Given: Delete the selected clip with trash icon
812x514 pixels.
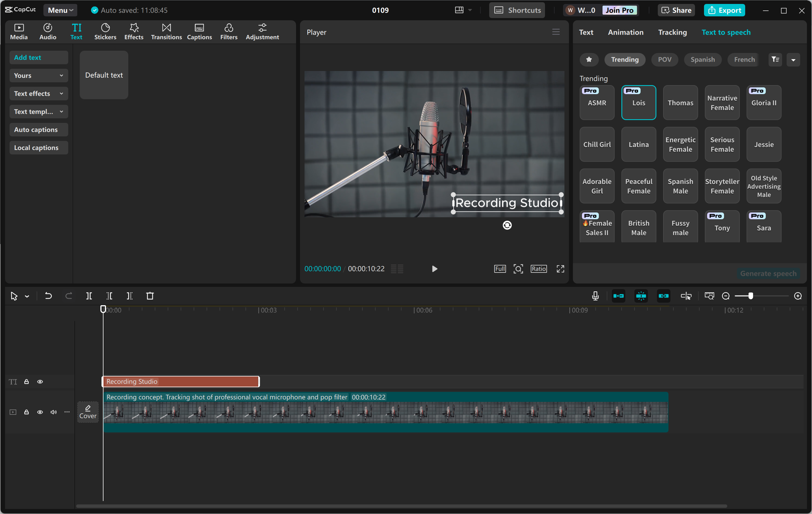Looking at the screenshot, I should (x=150, y=296).
